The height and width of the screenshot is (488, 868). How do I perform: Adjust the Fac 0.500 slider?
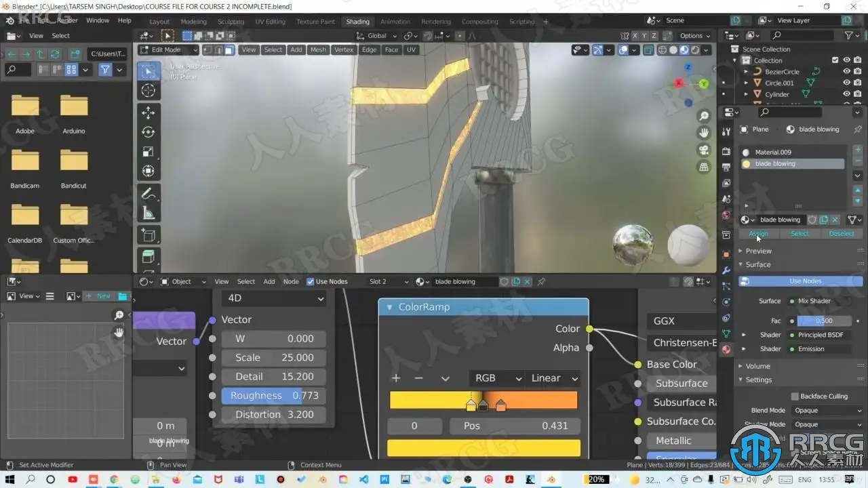(x=824, y=321)
